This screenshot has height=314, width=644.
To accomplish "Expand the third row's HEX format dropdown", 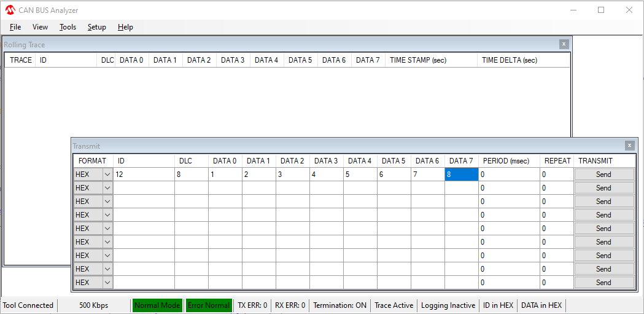I will coord(107,202).
